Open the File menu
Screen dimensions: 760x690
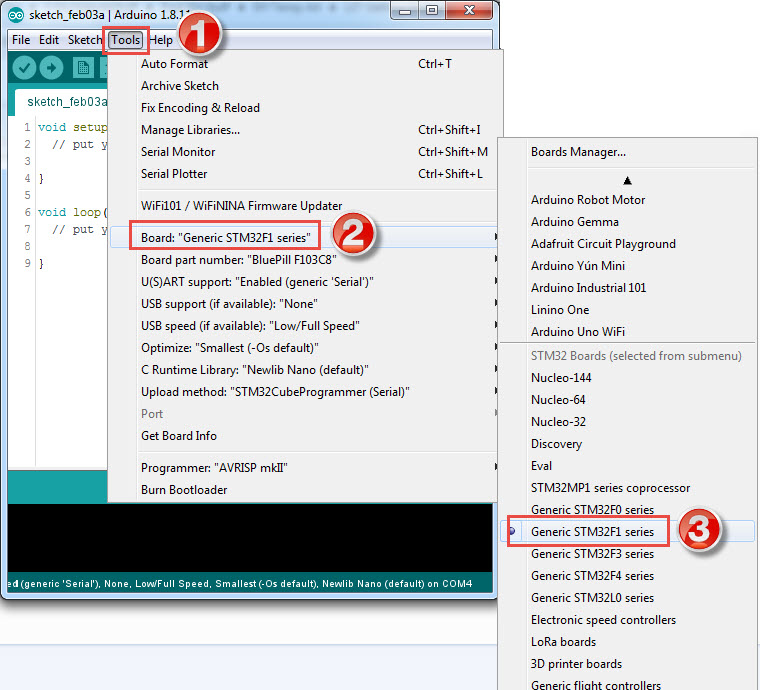pos(21,40)
